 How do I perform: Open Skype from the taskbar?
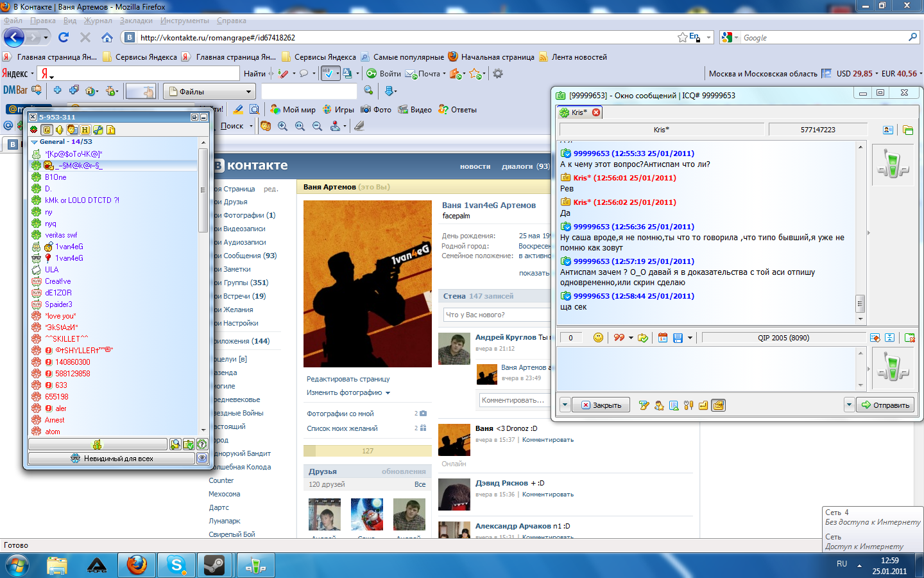(176, 565)
